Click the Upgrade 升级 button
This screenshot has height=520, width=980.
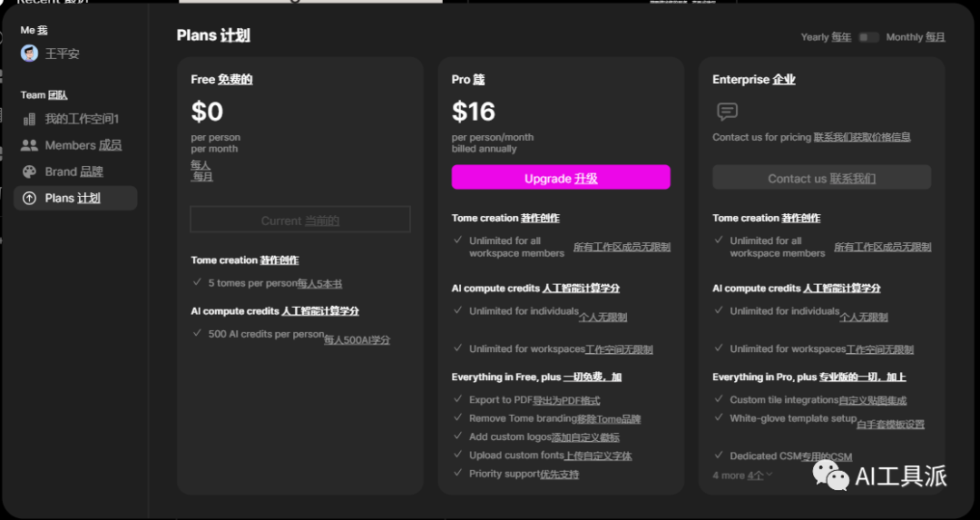(561, 178)
